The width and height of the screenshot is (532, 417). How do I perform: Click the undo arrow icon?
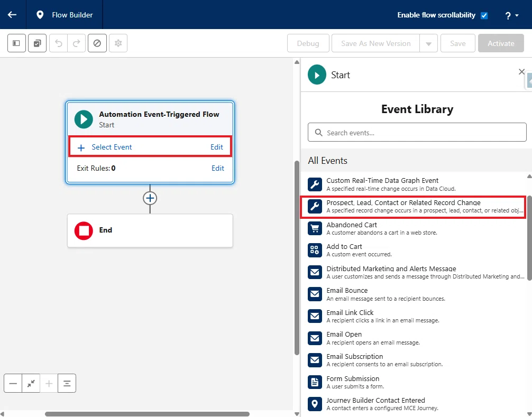tap(58, 43)
